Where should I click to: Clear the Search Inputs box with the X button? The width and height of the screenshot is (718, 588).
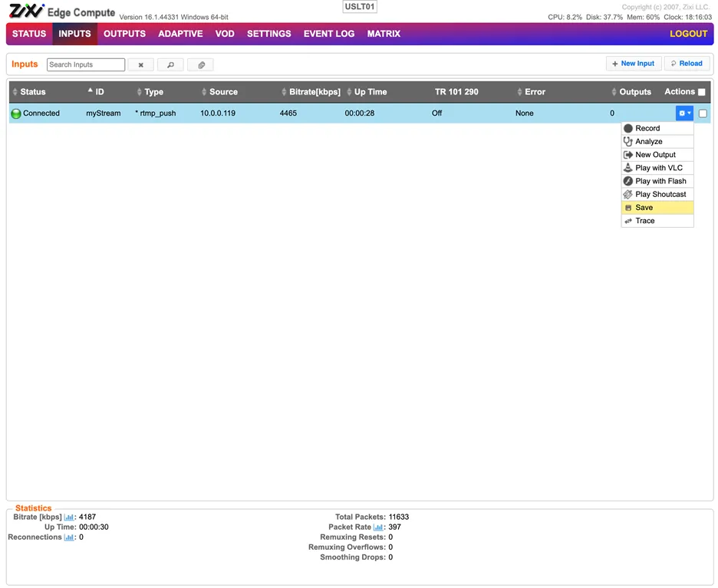[140, 65]
